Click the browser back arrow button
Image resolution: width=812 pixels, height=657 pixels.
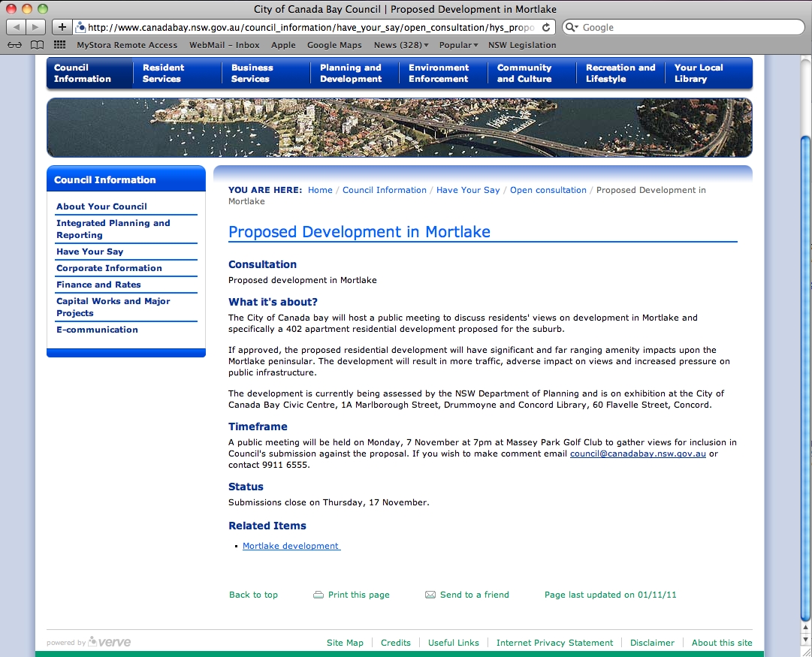pyautogui.click(x=16, y=27)
